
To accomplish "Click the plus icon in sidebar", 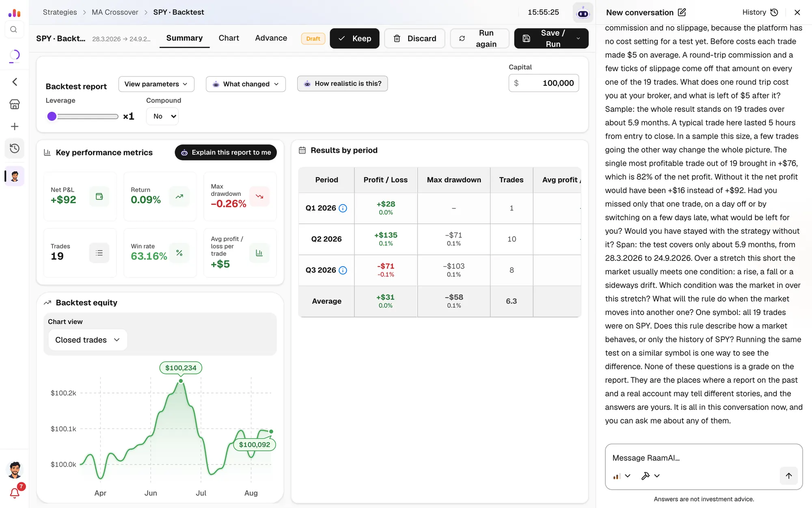I will coord(15,126).
